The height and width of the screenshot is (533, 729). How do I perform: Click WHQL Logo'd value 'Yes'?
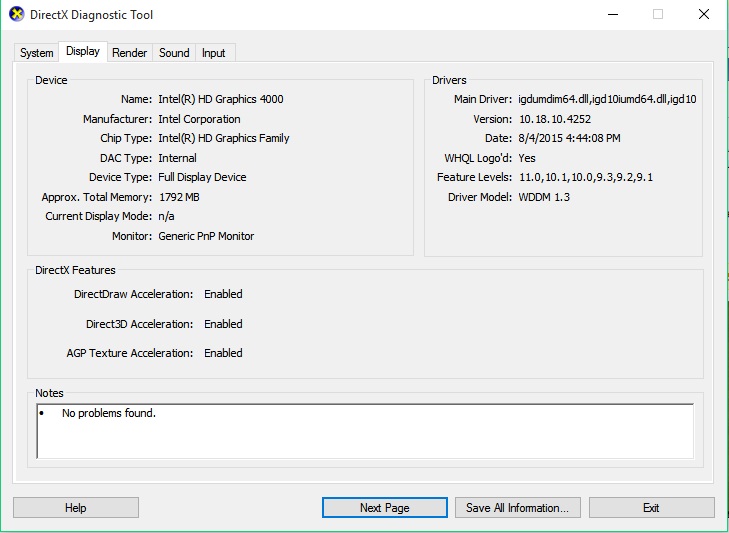527,158
